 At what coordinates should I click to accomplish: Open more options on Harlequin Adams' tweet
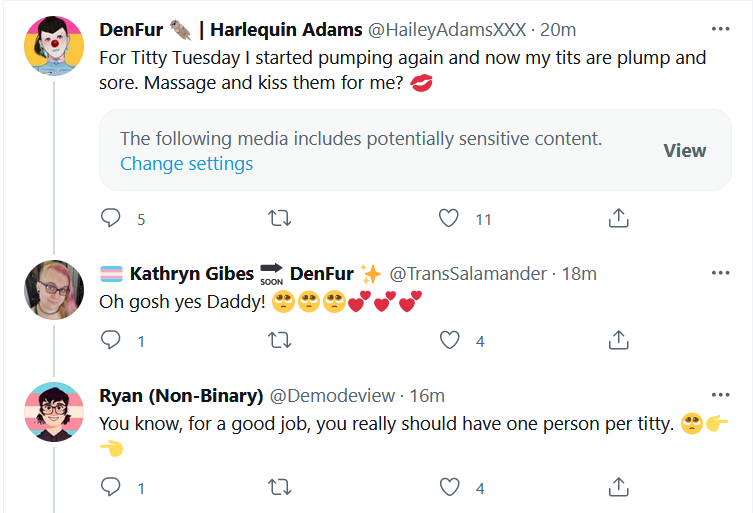tap(720, 29)
